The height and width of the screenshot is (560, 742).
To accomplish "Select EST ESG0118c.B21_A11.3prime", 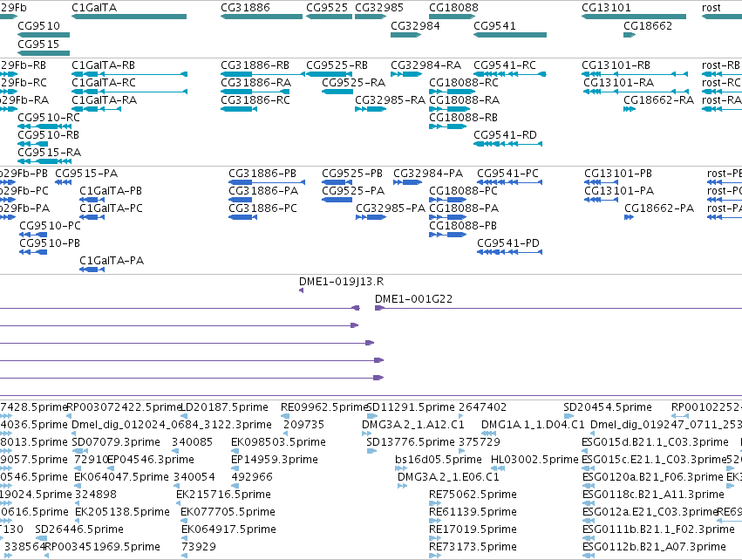I will [653, 495].
